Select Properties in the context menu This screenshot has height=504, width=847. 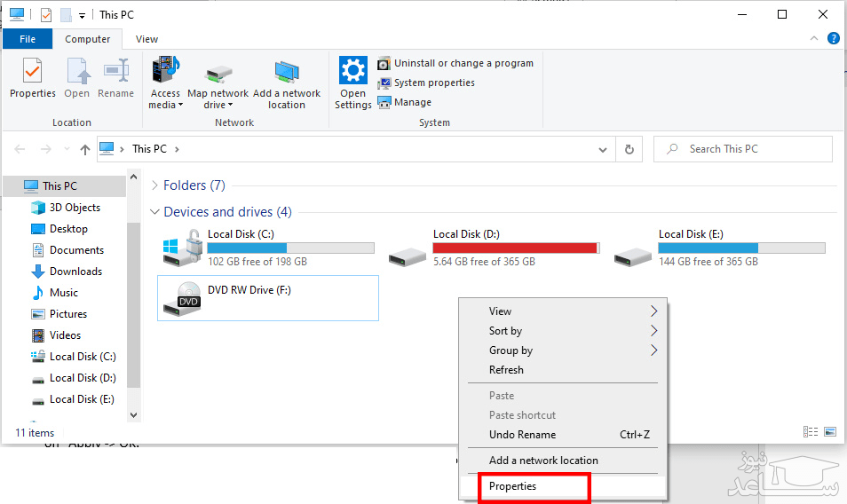(513, 486)
